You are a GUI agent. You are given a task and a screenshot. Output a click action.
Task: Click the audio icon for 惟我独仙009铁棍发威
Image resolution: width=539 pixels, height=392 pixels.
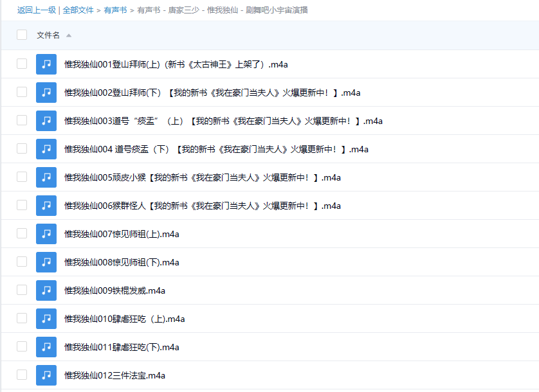[46, 290]
